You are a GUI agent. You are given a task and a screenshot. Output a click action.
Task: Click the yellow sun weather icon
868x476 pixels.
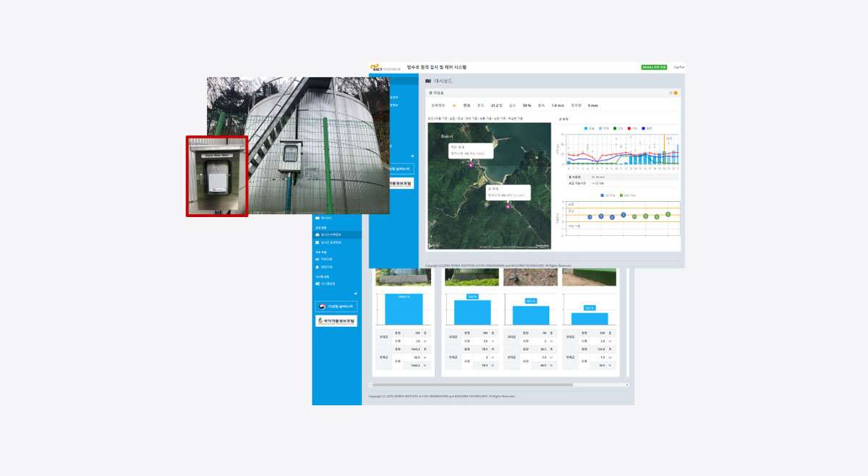454,106
